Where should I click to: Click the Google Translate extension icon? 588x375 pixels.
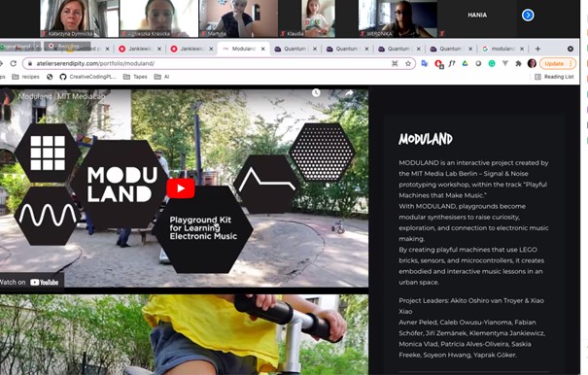425,64
